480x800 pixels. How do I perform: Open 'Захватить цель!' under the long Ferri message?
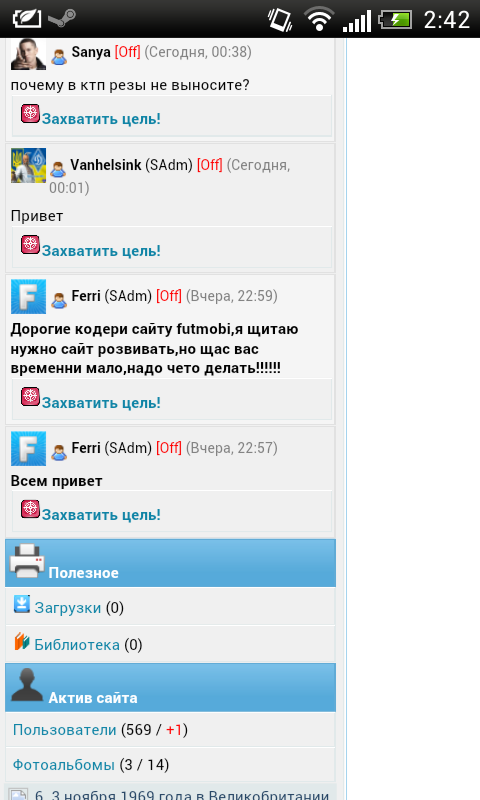point(101,403)
